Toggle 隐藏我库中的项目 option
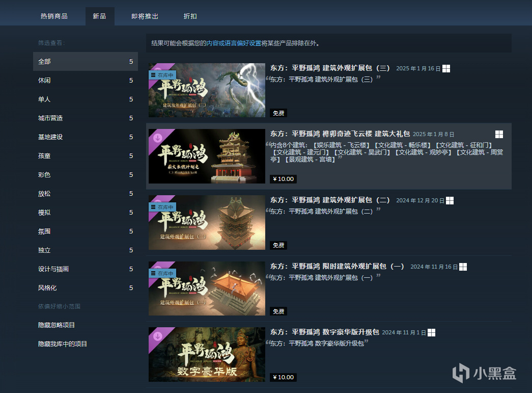This screenshot has height=393, width=532. pyautogui.click(x=63, y=344)
